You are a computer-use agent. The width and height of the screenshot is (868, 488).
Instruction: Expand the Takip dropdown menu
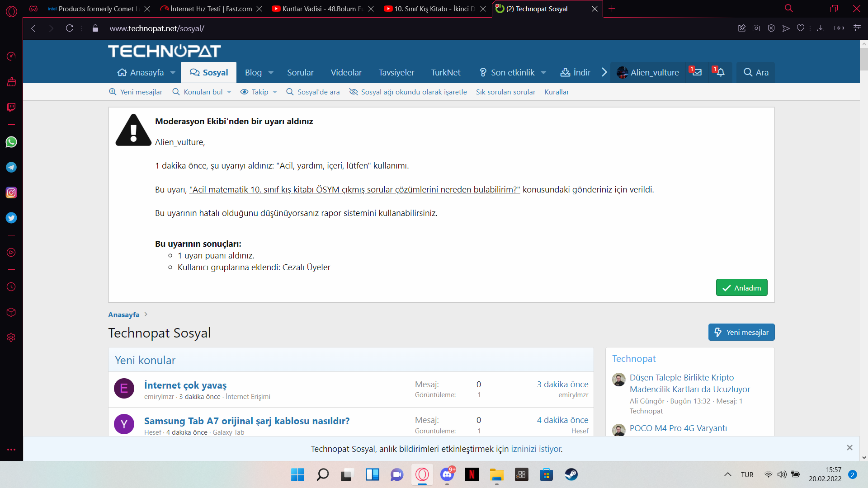(274, 92)
